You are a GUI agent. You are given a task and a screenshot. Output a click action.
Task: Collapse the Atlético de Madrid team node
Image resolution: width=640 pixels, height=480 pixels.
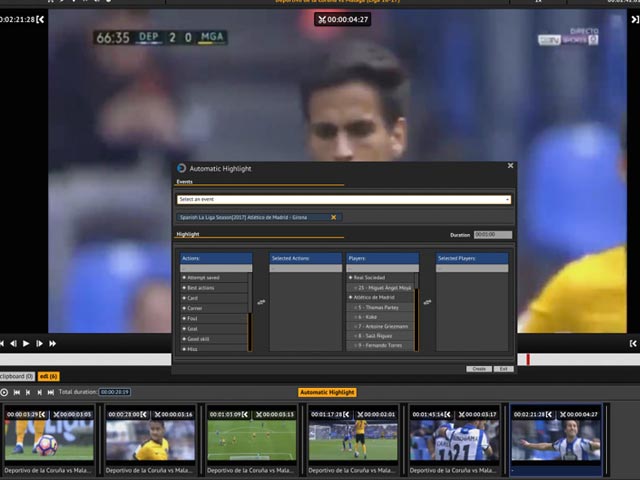pos(350,297)
